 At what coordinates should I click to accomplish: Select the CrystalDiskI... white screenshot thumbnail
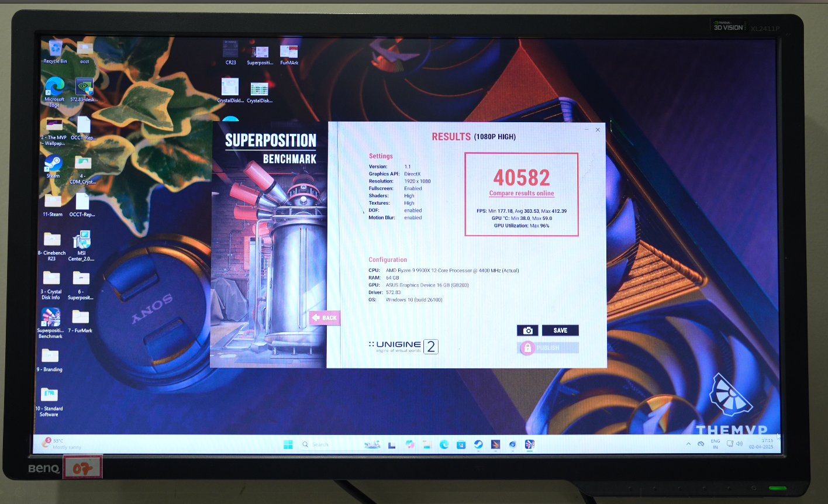pyautogui.click(x=230, y=91)
